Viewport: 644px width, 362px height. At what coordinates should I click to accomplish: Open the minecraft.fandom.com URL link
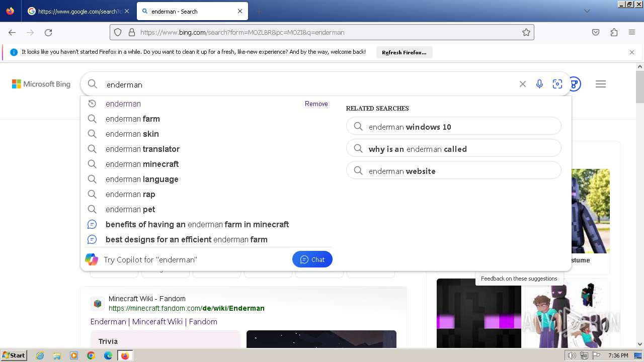pyautogui.click(x=186, y=308)
